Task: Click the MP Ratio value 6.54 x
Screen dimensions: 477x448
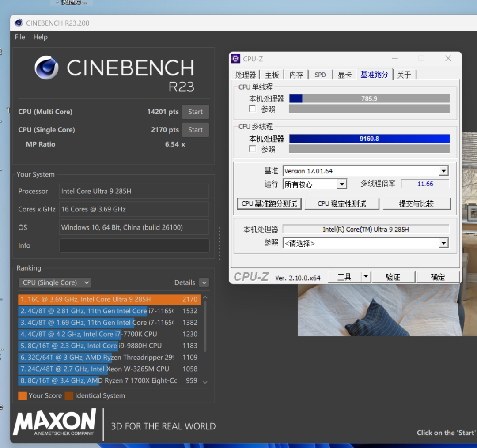Action: pos(175,144)
